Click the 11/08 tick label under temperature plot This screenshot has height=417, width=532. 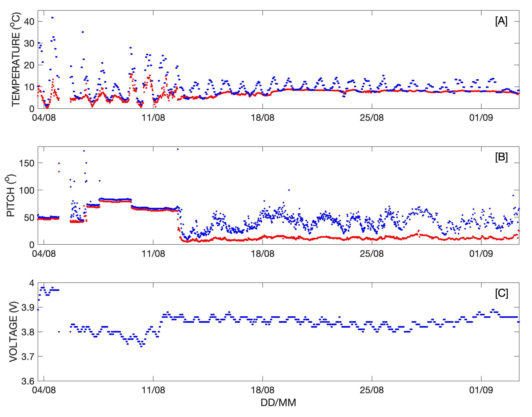click(153, 118)
